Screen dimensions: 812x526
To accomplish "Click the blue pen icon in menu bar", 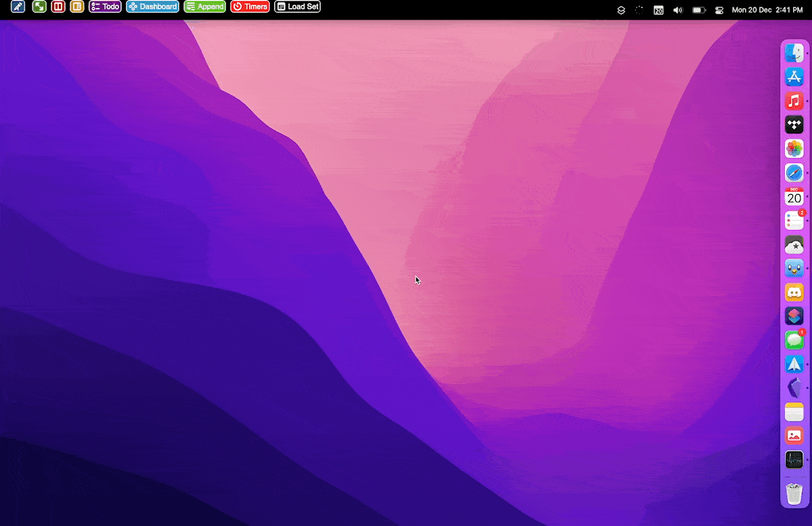I will [x=18, y=7].
